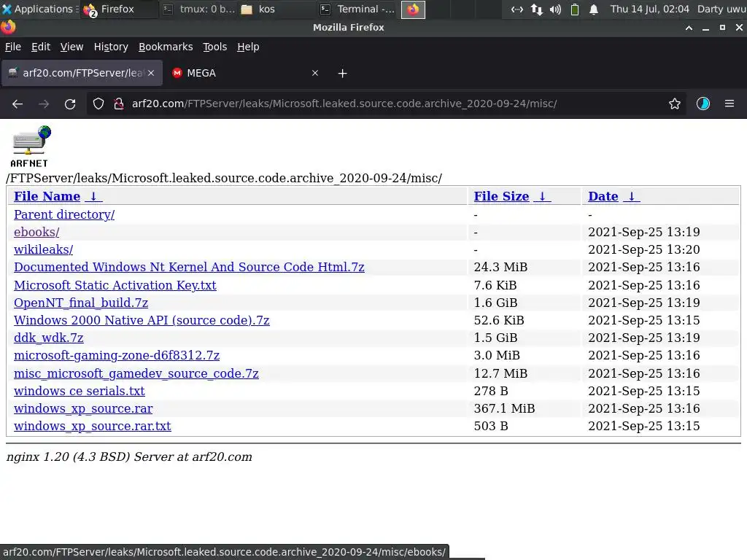Click the active Firefox icon button in taskbar
Image resolution: width=747 pixels, height=560 pixels.
[413, 9]
